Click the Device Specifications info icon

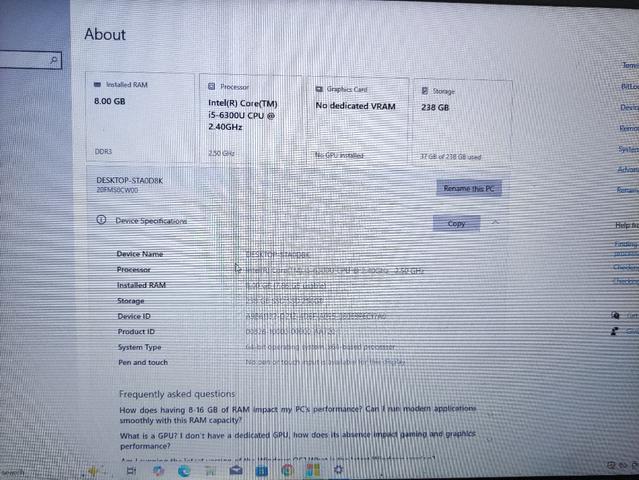[x=101, y=220]
